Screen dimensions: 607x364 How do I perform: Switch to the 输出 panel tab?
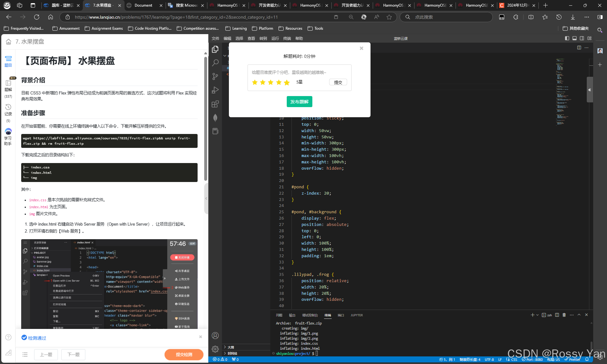pos(292,315)
